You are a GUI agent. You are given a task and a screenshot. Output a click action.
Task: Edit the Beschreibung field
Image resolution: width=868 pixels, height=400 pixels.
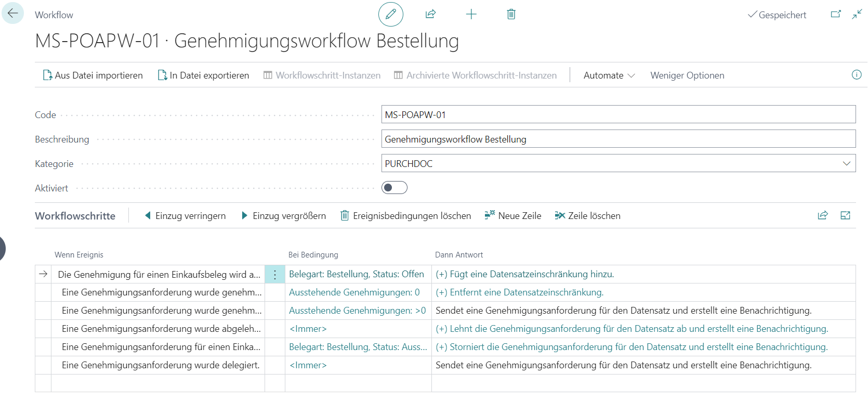coord(619,139)
